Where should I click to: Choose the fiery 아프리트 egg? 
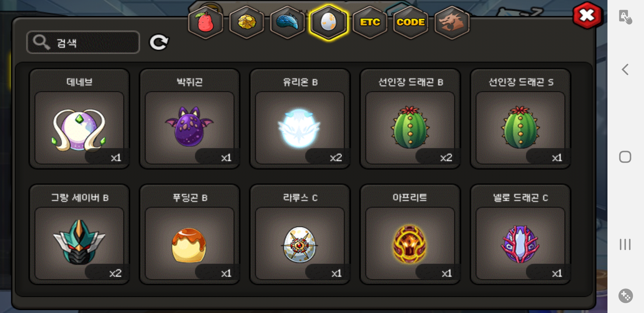coord(410,234)
